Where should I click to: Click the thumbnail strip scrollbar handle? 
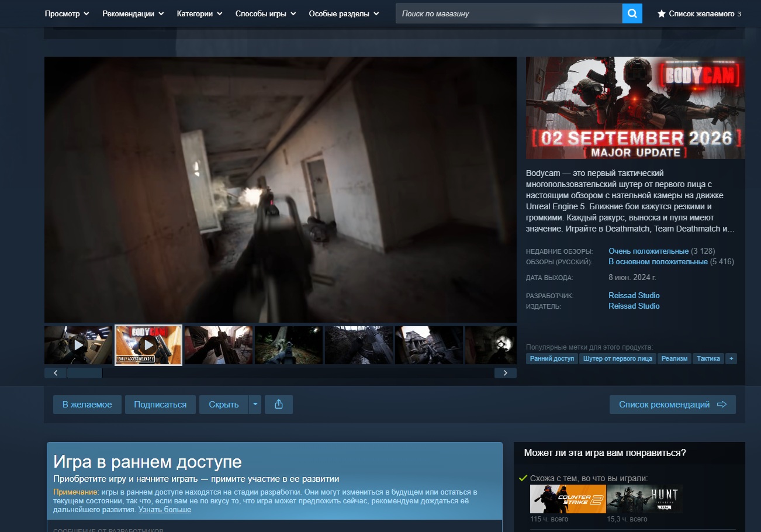(85, 372)
